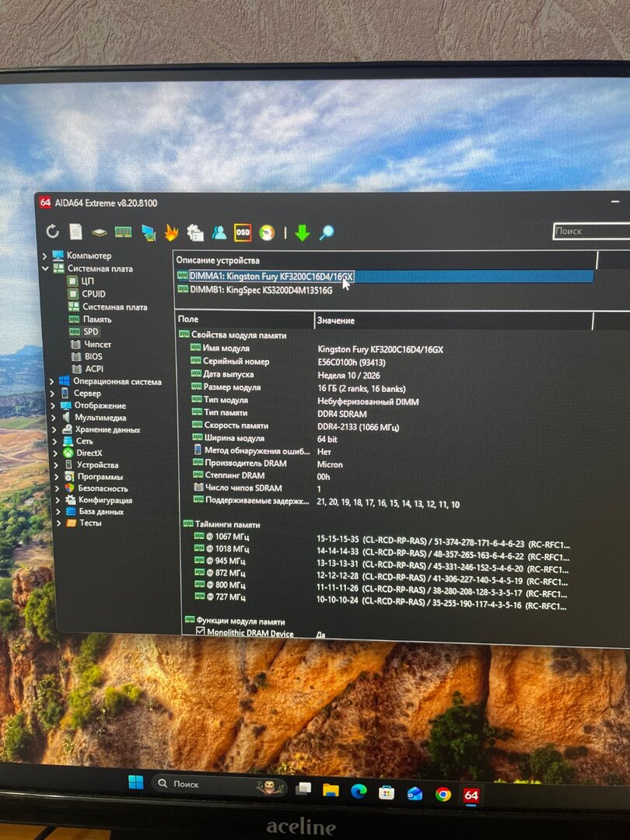This screenshot has height=840, width=630.
Task: Open the Task View taskbar icon
Action: pos(304,787)
